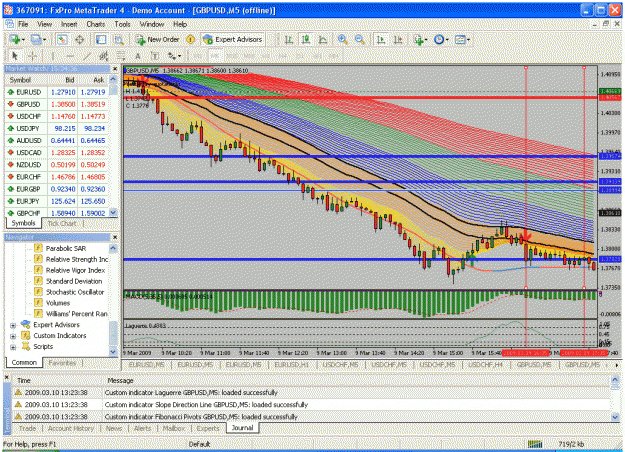This screenshot has height=452, width=625.
Task: Select AUDUSD symbol in Market Watch
Action: click(29, 141)
